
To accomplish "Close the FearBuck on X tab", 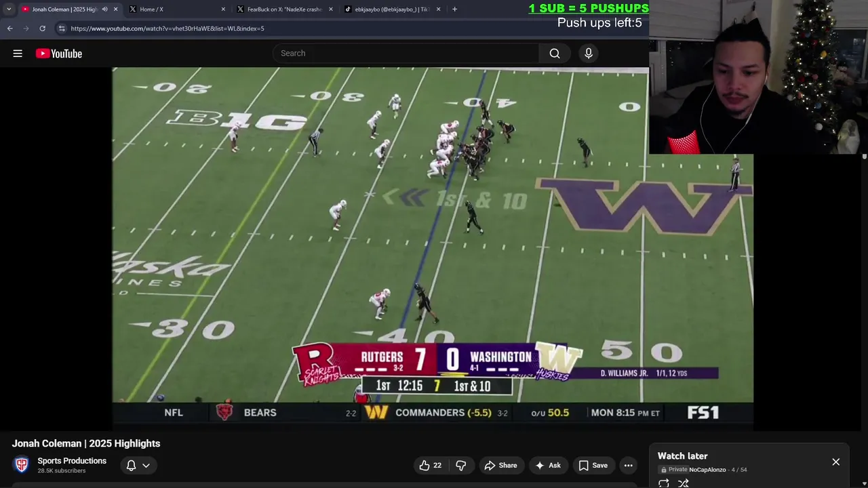I will 331,9.
